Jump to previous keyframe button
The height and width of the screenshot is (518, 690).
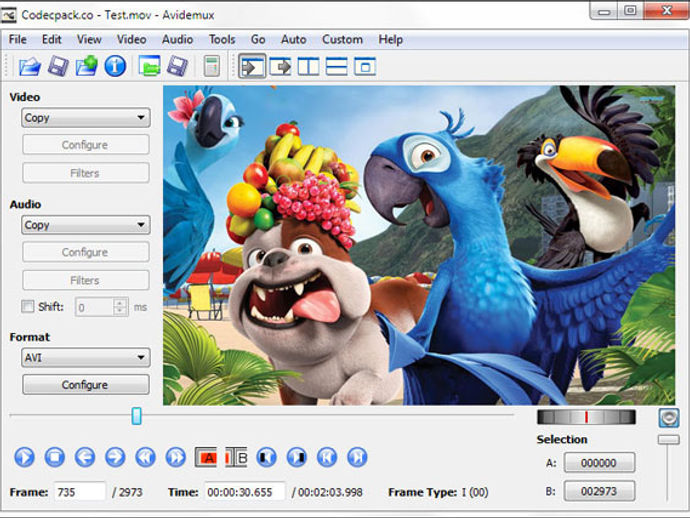[x=145, y=457]
